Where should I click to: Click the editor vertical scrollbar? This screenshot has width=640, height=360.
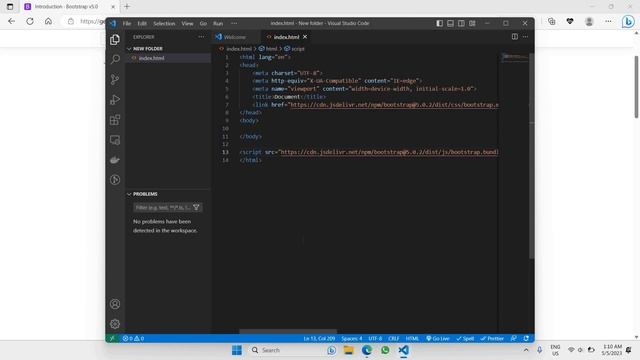tap(531, 155)
